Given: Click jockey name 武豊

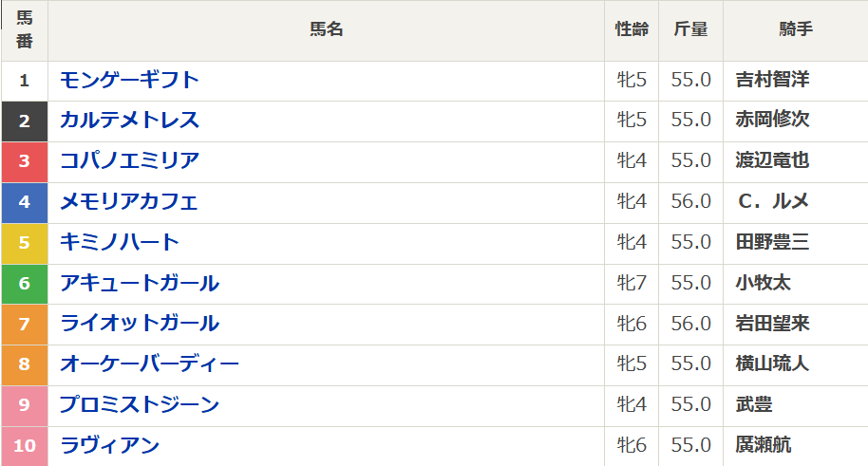Looking at the screenshot, I should point(754,405).
